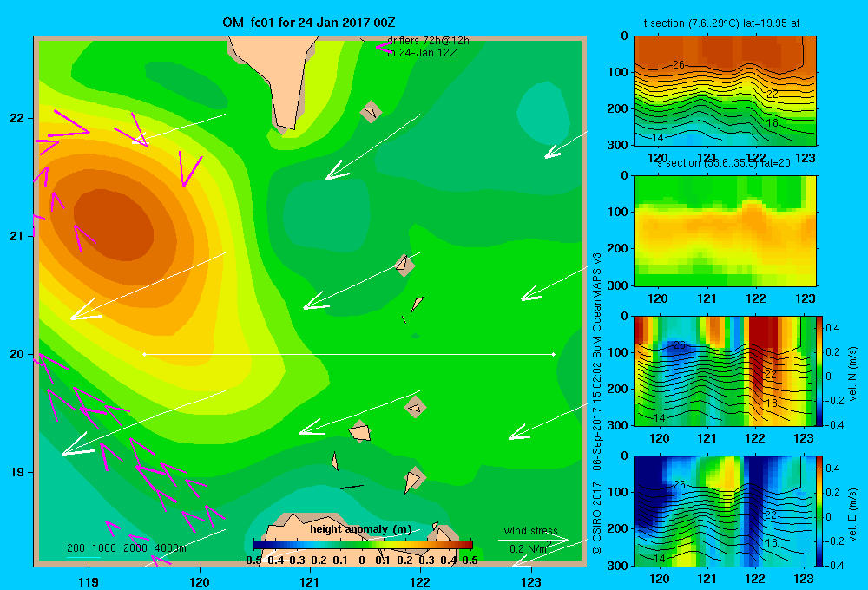This screenshot has height=590, width=868.
Task: Select the '0.5' label at the height anomaly scale's red end
Action: click(x=470, y=560)
